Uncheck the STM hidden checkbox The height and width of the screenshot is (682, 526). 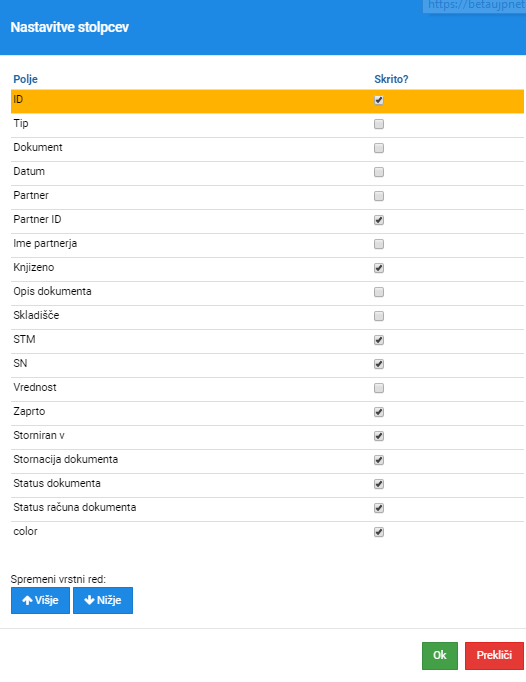click(x=379, y=340)
